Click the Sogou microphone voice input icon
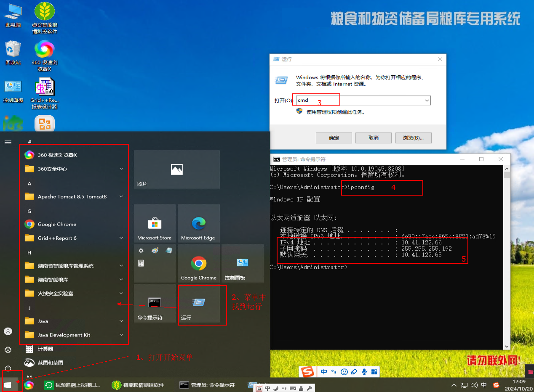 pyautogui.click(x=364, y=372)
